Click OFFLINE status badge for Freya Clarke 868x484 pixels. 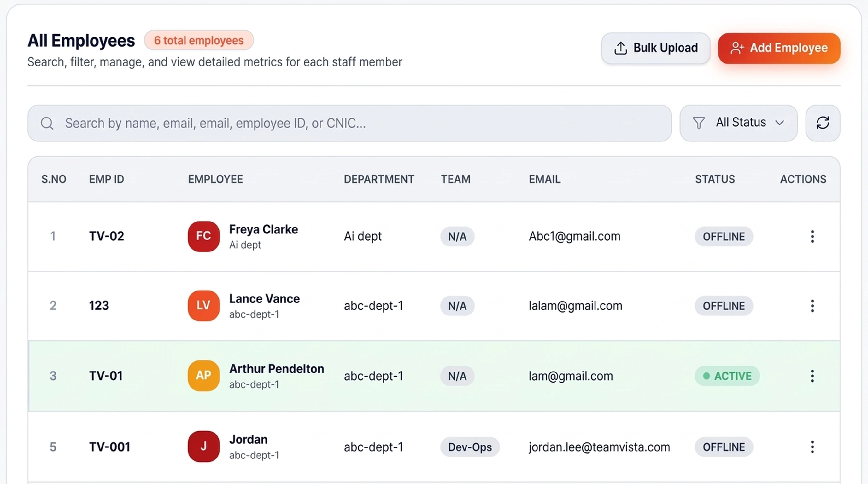click(724, 236)
